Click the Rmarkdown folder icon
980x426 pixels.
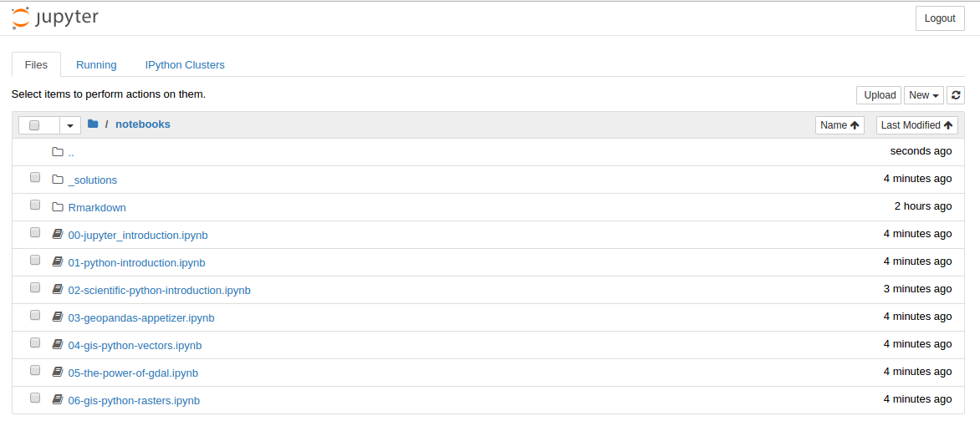point(58,207)
